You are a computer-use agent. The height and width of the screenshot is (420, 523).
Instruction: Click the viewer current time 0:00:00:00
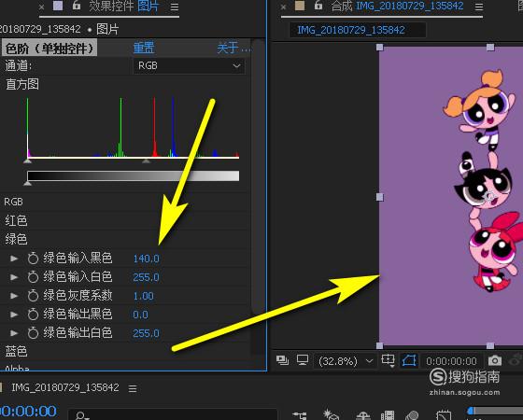tap(451, 361)
